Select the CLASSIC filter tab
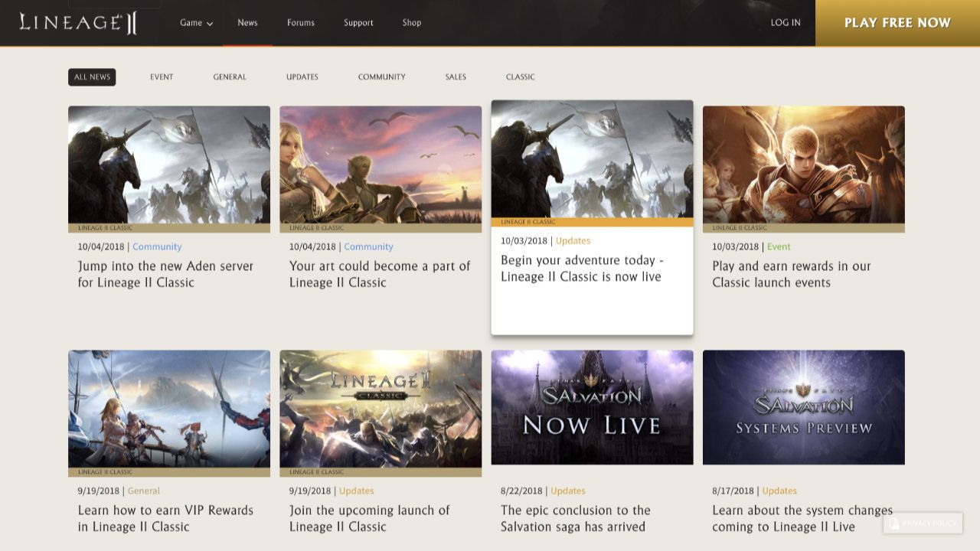 click(521, 77)
